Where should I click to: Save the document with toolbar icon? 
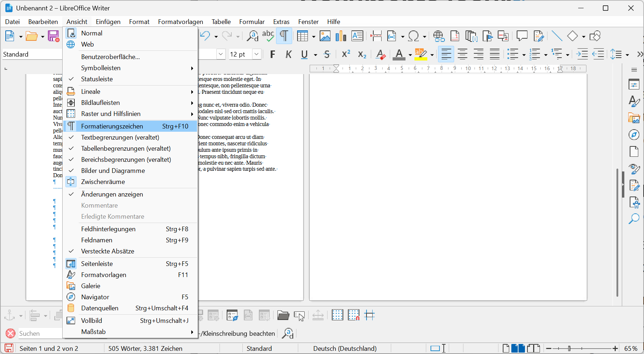[x=54, y=36]
